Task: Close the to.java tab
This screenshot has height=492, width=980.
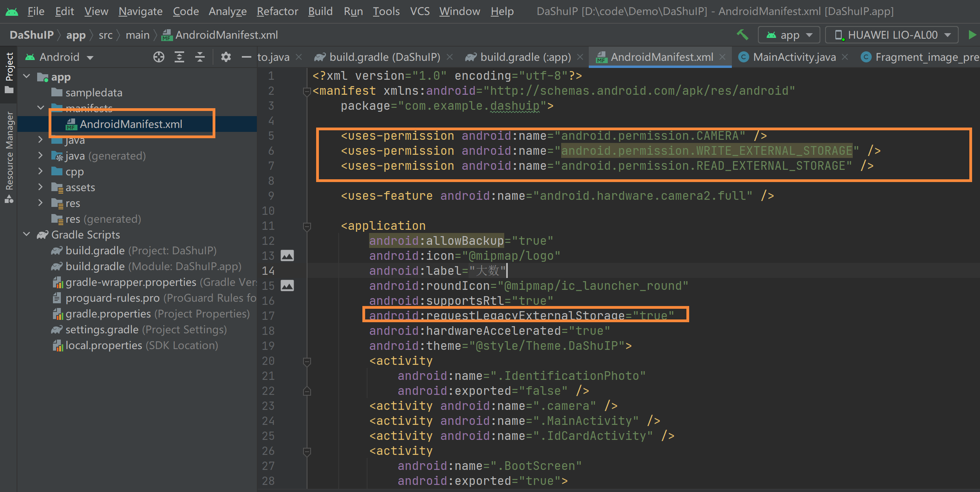Action: click(299, 57)
